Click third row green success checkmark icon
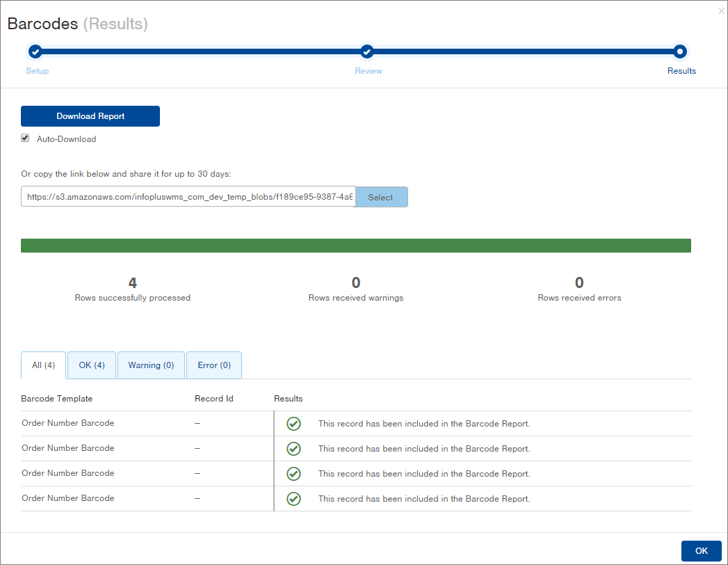 [293, 474]
